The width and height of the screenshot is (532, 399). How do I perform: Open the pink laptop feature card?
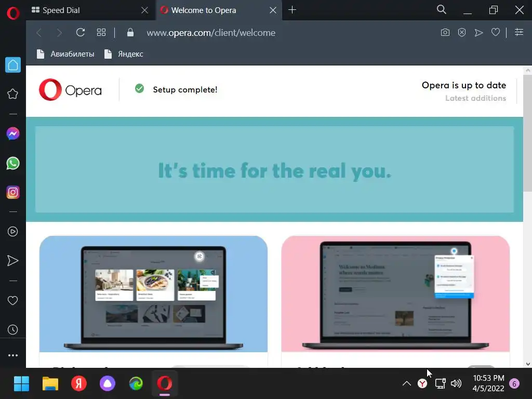[395, 294]
